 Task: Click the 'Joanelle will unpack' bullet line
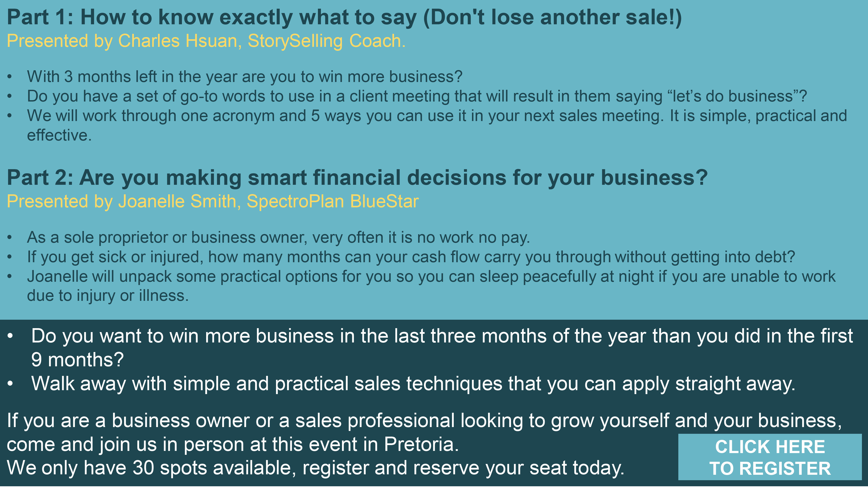(431, 277)
